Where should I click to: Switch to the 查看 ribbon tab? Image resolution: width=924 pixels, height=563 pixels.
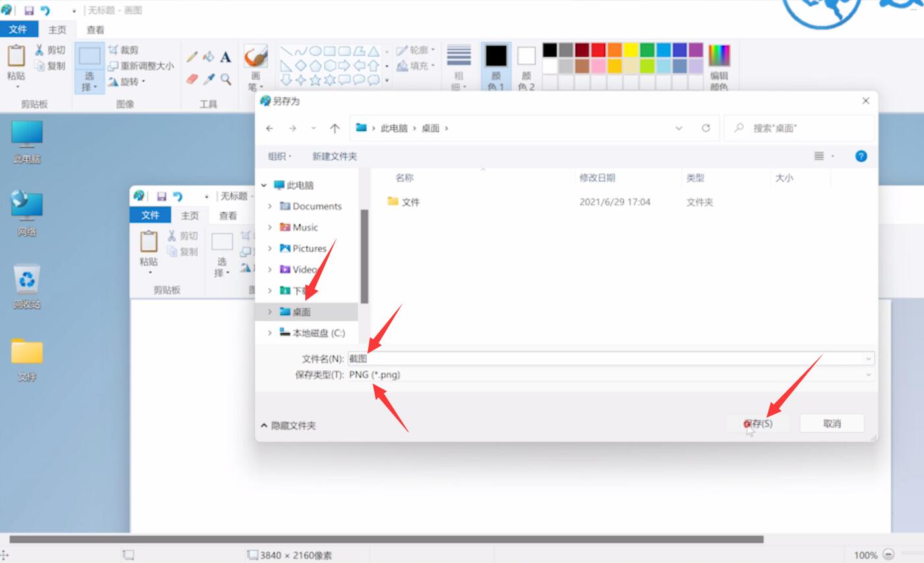tap(96, 30)
